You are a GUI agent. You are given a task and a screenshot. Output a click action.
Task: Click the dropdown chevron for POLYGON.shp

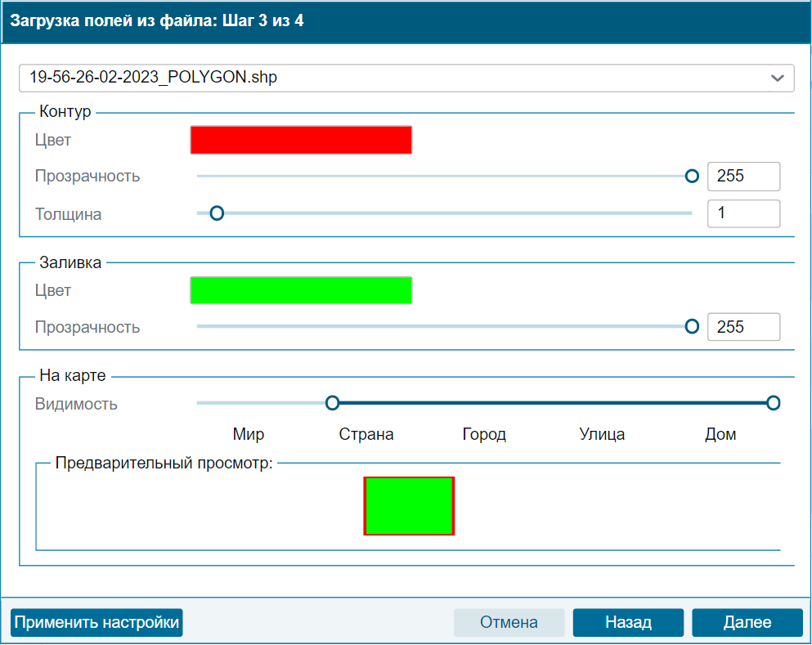point(777,78)
